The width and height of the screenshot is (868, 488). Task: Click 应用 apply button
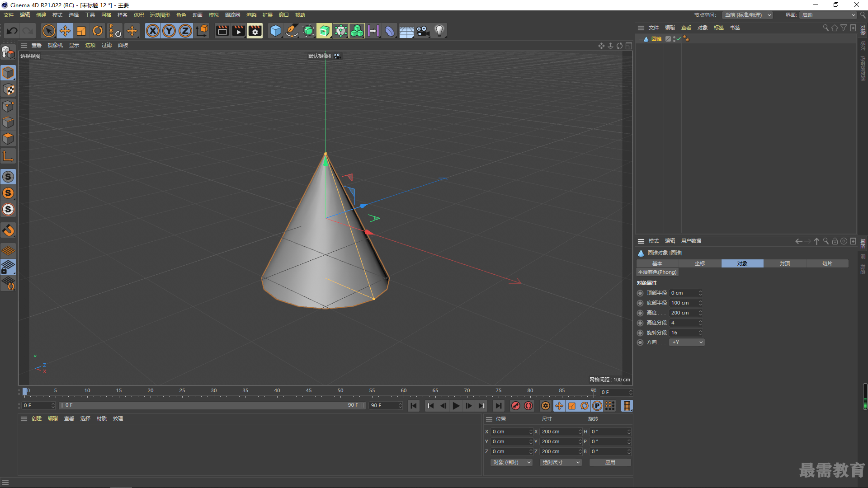click(x=610, y=463)
